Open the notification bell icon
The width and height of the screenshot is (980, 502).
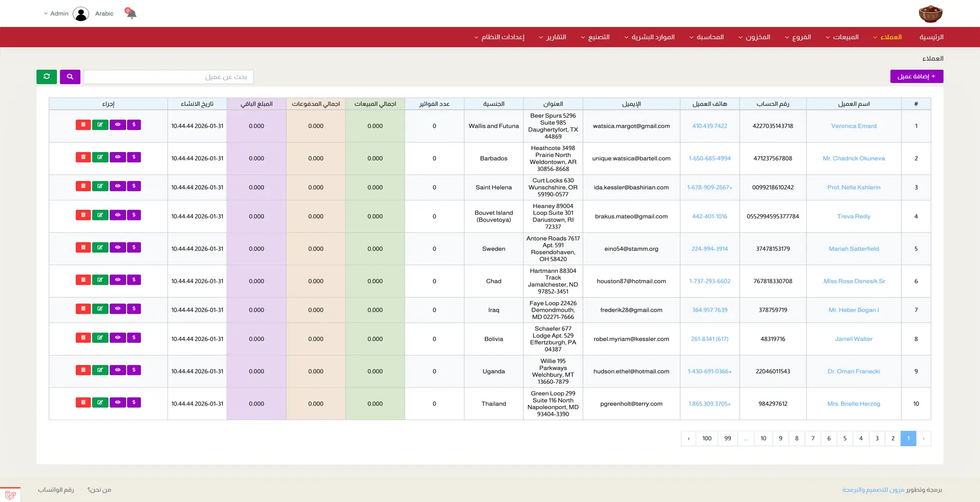click(131, 14)
